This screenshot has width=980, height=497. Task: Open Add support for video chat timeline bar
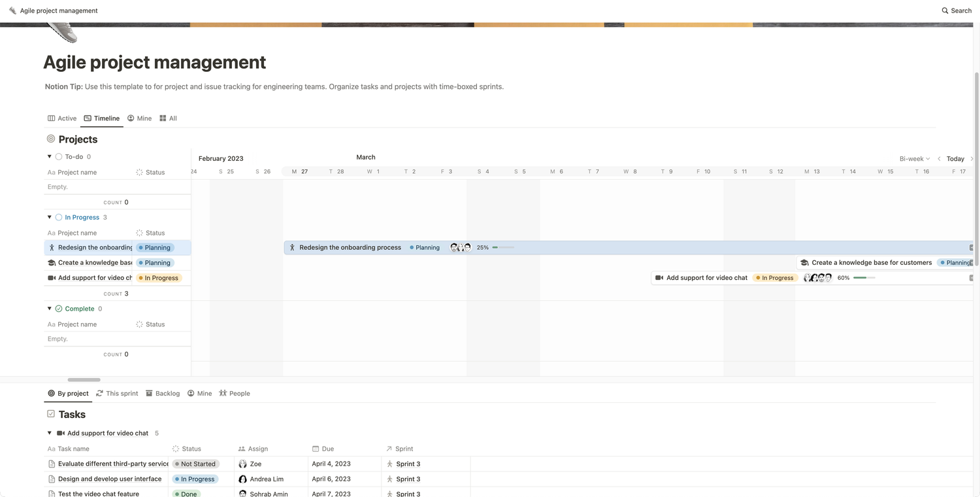tap(812, 278)
